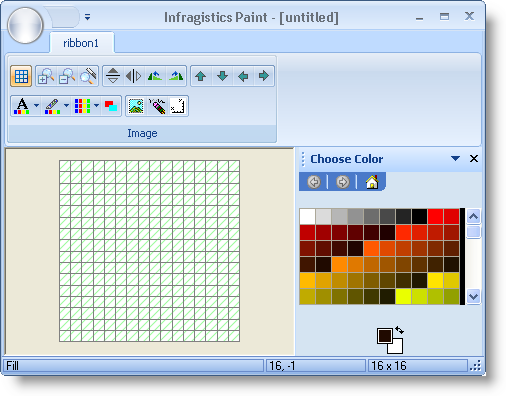Click the palette scrollbar down arrow
Image resolution: width=506 pixels, height=396 pixels.
point(473,296)
